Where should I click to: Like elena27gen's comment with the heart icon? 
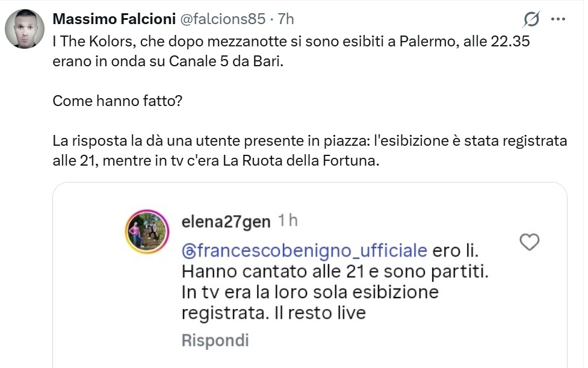(529, 242)
